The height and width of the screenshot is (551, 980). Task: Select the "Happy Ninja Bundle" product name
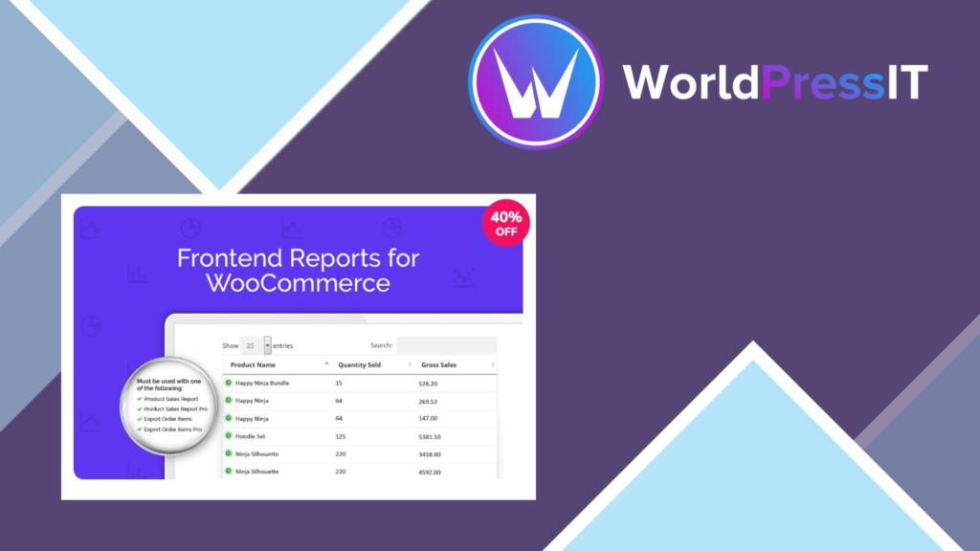(262, 383)
